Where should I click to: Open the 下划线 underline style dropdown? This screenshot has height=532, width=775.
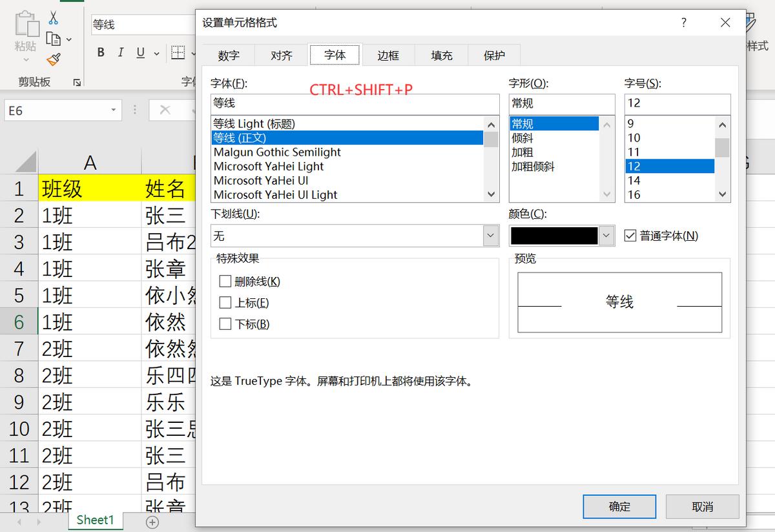coord(489,236)
